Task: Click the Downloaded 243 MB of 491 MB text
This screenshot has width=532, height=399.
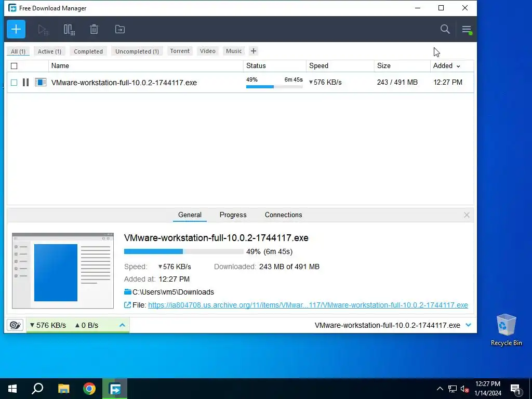Action: (x=267, y=267)
